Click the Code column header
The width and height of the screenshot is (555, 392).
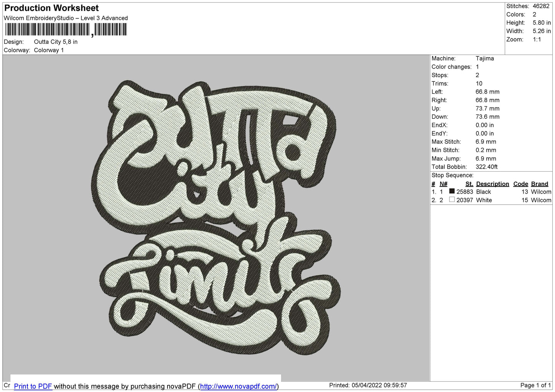tap(520, 184)
